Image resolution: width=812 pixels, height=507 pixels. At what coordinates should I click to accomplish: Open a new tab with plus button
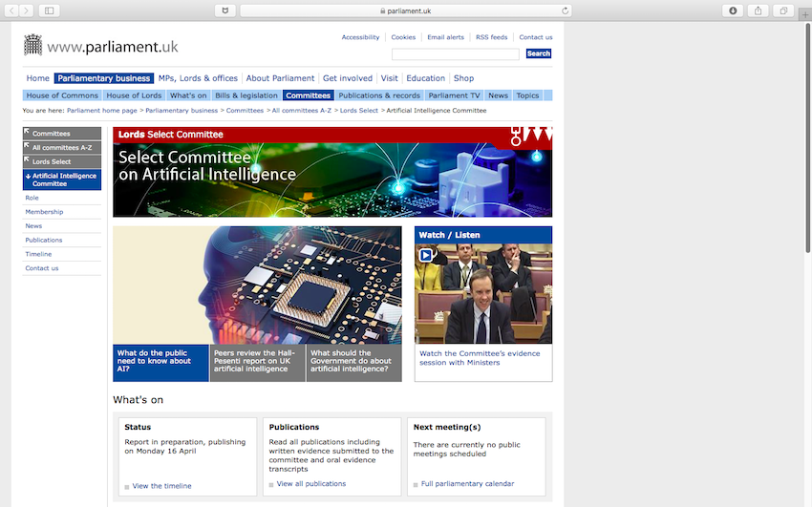[x=804, y=14]
